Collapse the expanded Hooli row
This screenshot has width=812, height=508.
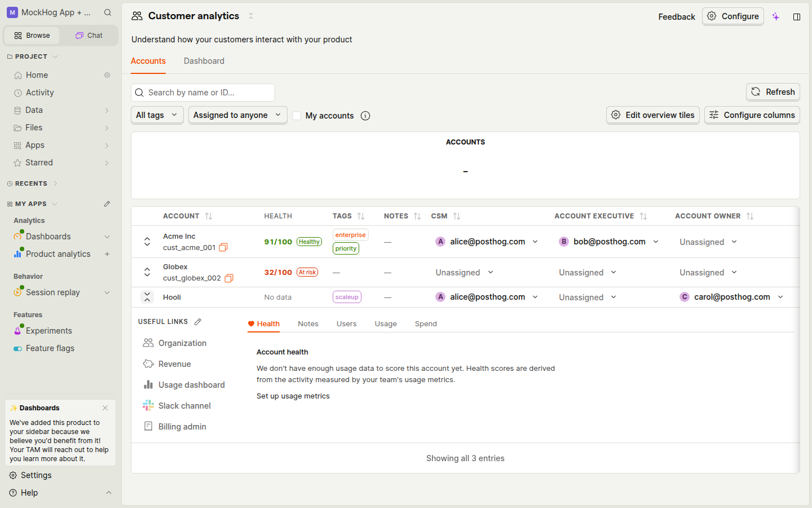point(147,297)
